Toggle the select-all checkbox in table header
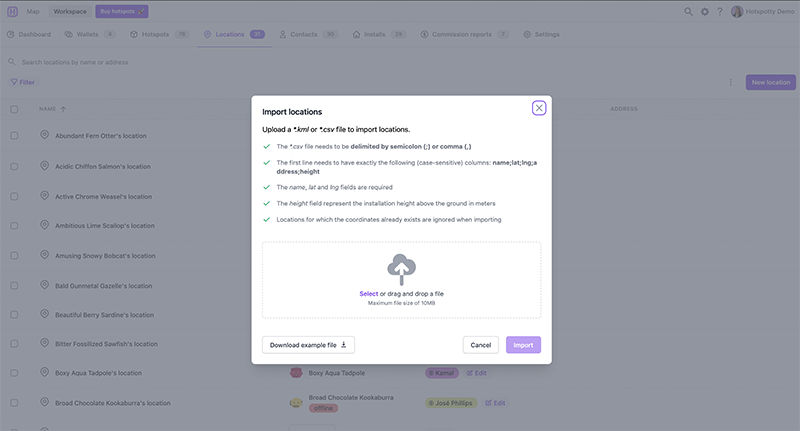 pos(14,108)
